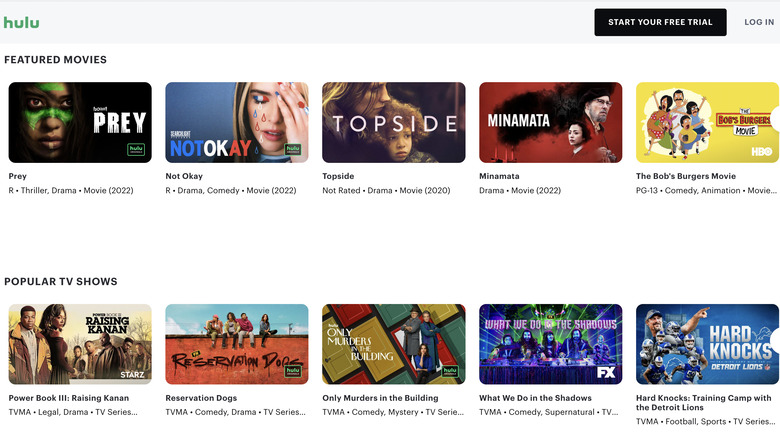Click Hard Knocks: Training Camp title
Screen dimensions: 780x438
pos(703,403)
